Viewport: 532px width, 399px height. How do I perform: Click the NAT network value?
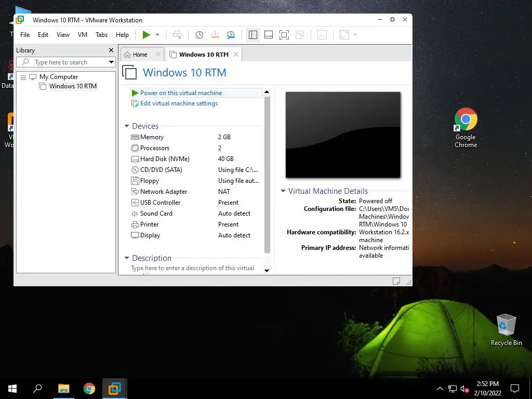coord(224,192)
